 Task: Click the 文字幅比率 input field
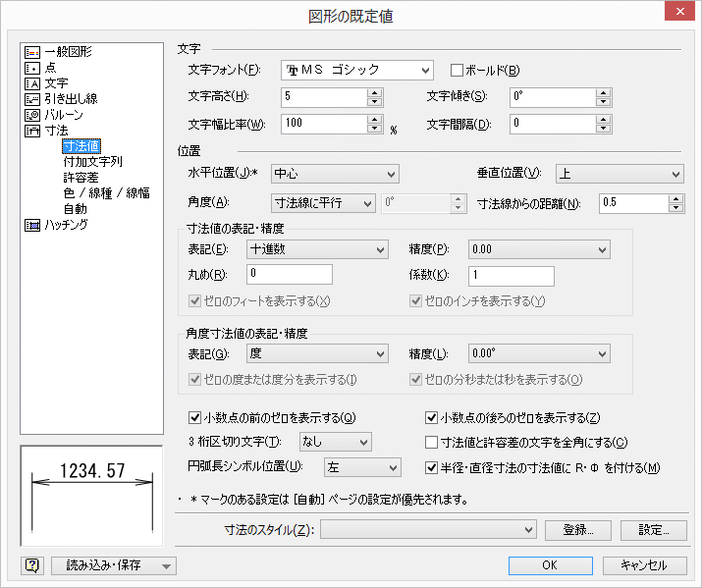click(x=324, y=124)
